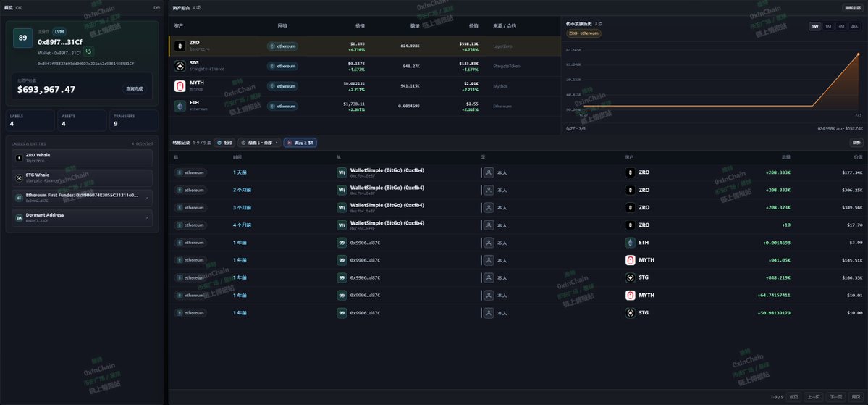The height and width of the screenshot is (405, 868).
Task: Open the external link arrow on Ethereum First Funder
Action: tap(147, 198)
